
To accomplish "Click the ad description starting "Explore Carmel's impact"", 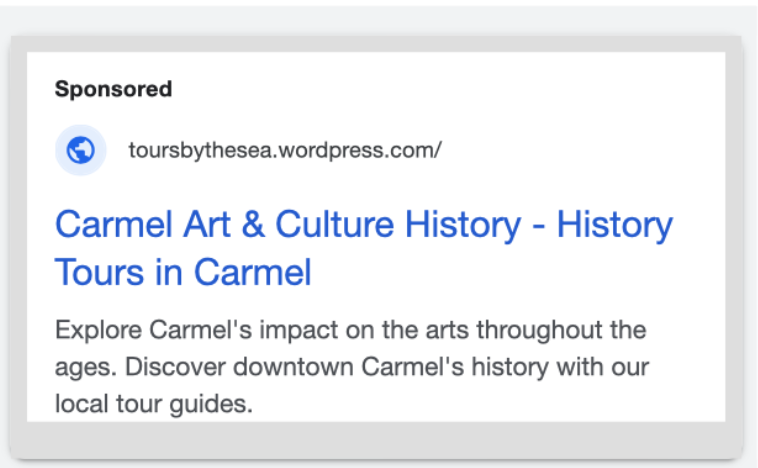I will tap(351, 366).
